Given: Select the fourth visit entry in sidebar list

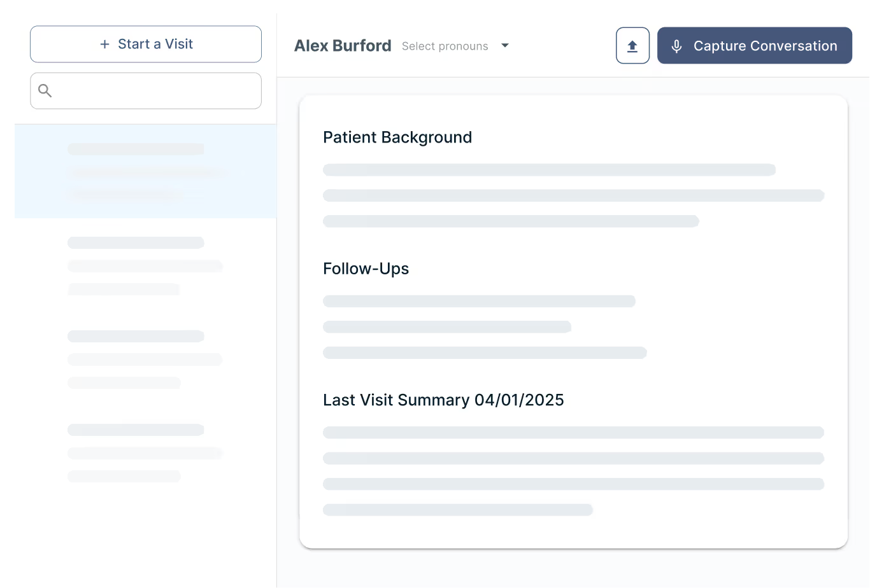Looking at the screenshot, I should pyautogui.click(x=145, y=452).
